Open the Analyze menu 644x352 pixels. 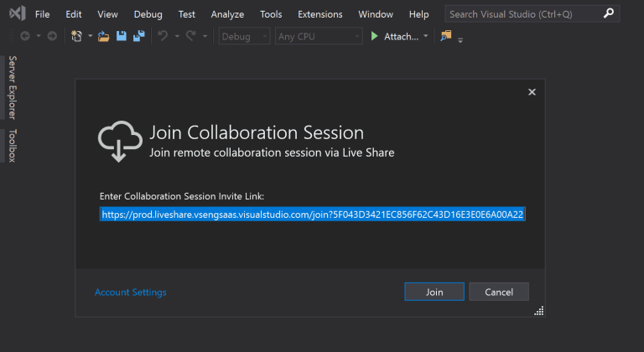tap(227, 14)
